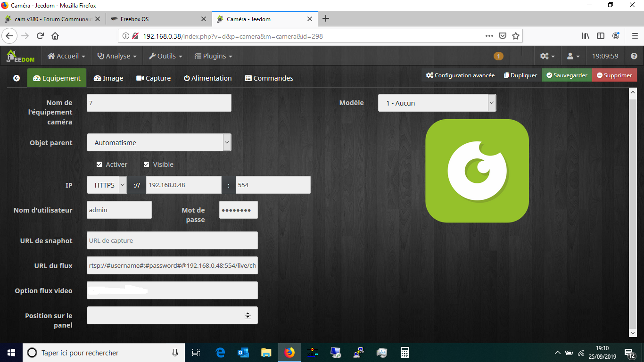Open Outlook from the taskbar
Image resolution: width=644 pixels, height=362 pixels.
[x=243, y=353]
